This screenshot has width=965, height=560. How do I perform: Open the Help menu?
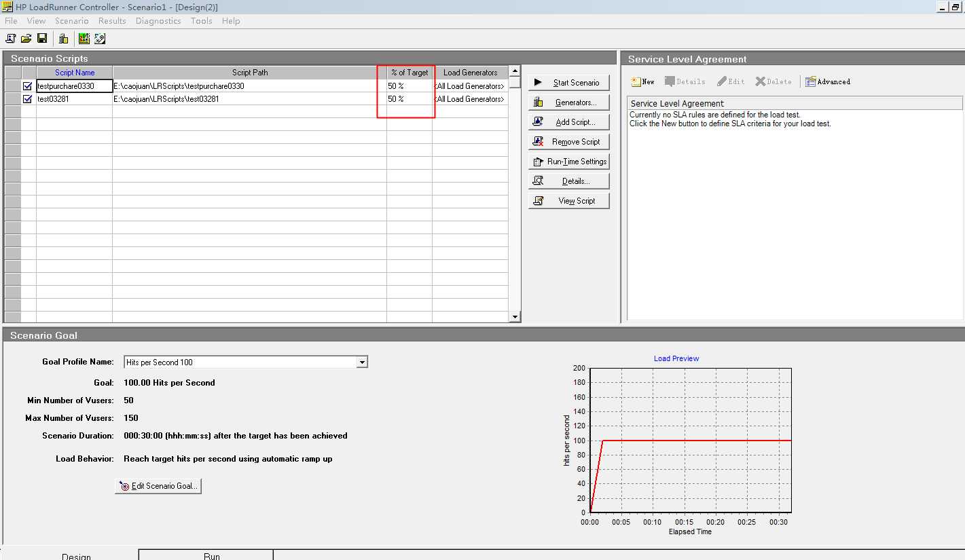[231, 21]
